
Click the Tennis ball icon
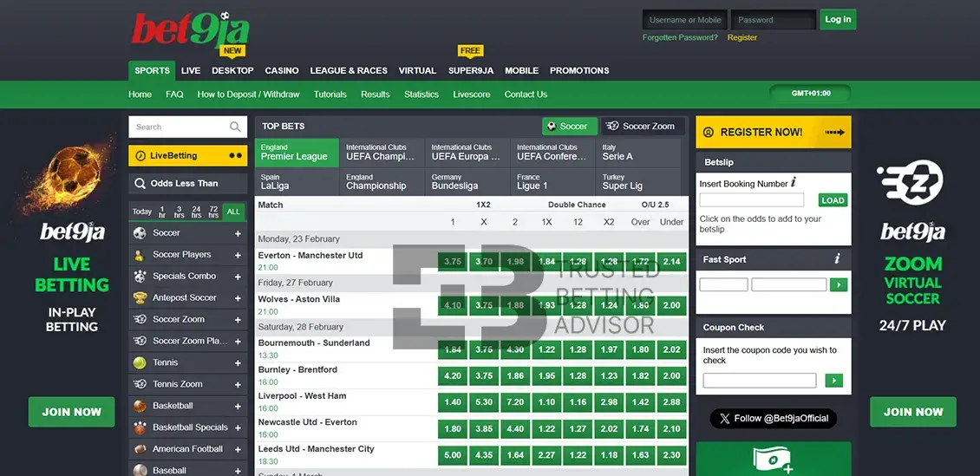click(x=140, y=362)
